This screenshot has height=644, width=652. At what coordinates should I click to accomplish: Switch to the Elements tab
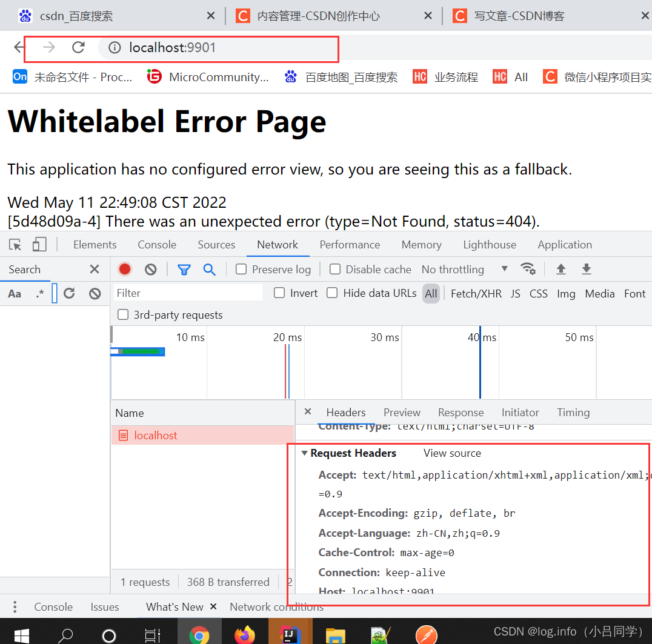point(95,245)
